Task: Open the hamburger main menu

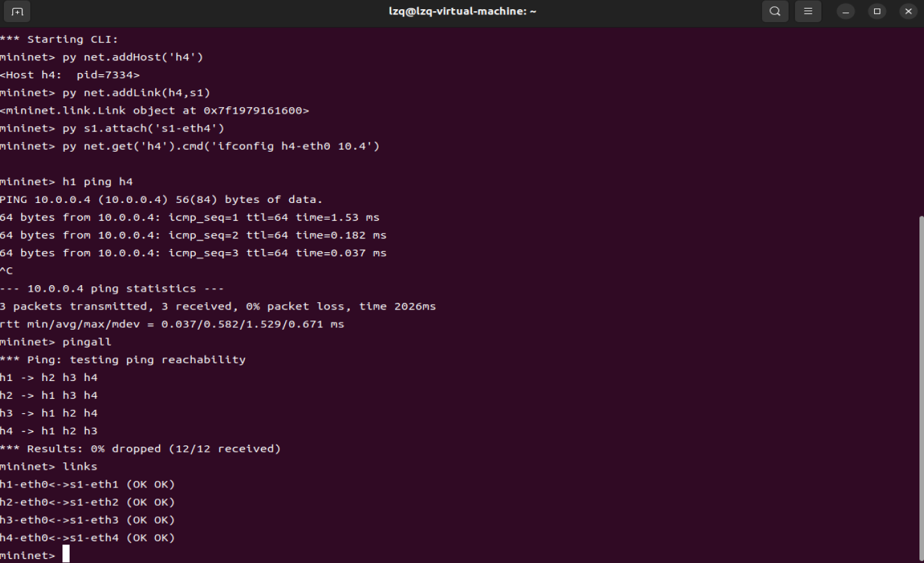Action: coord(808,11)
